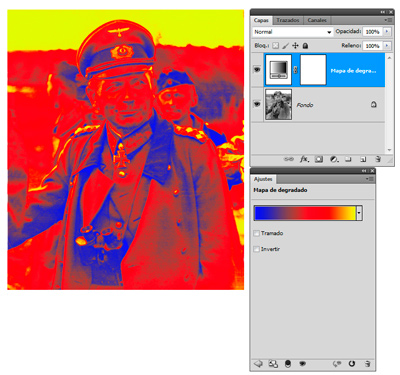Select the gradient map adjustment thumbnail
This screenshot has height=375, width=400.
pos(278,70)
